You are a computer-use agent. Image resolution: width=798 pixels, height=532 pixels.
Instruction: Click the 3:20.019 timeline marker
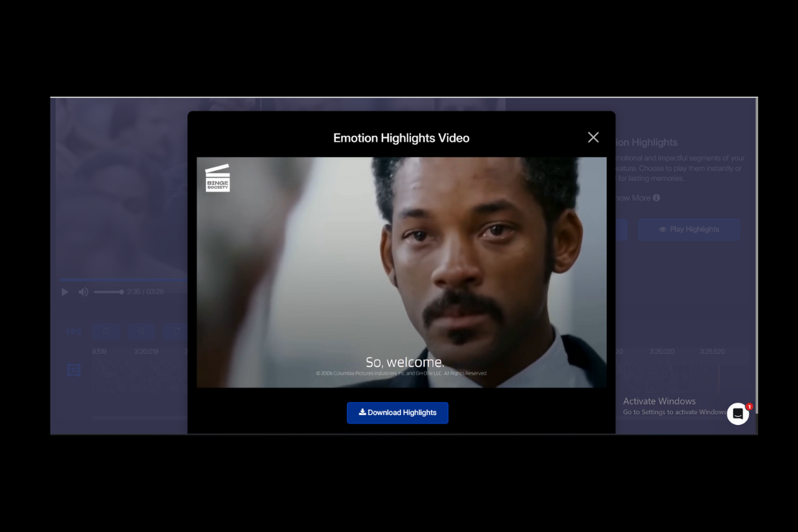(x=146, y=352)
